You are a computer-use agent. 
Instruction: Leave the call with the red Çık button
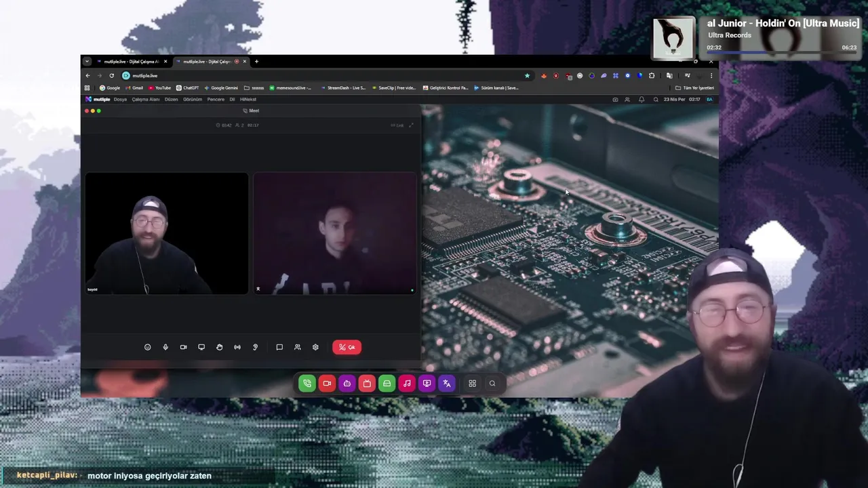(347, 347)
